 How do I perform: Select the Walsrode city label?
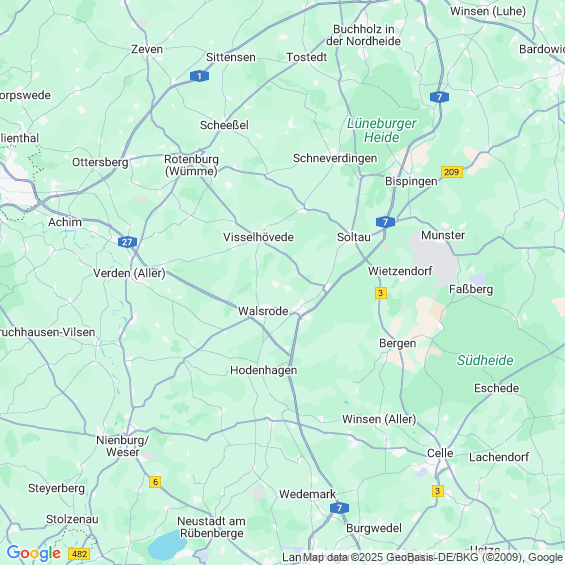point(263,311)
